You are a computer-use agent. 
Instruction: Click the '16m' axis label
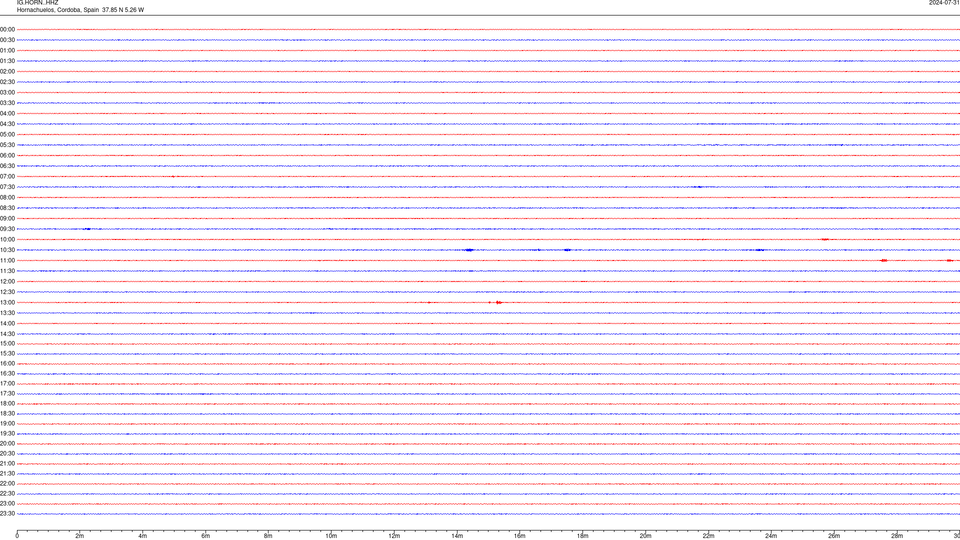click(x=520, y=536)
